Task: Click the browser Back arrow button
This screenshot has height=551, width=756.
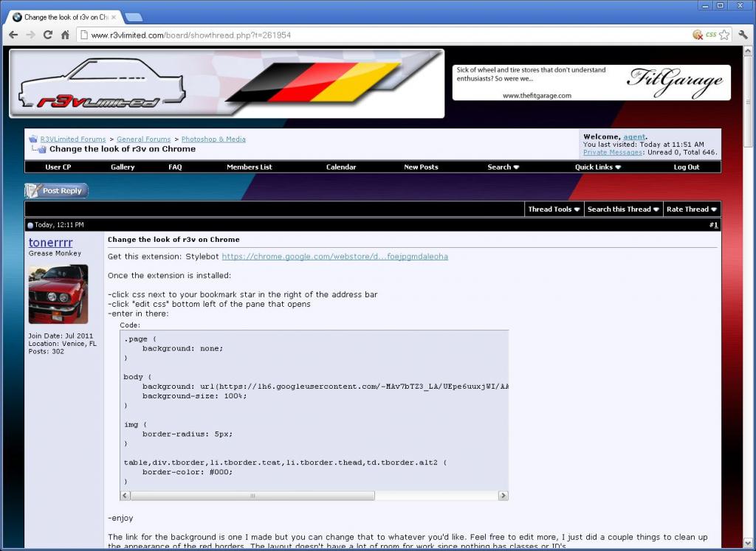Action: (x=13, y=35)
